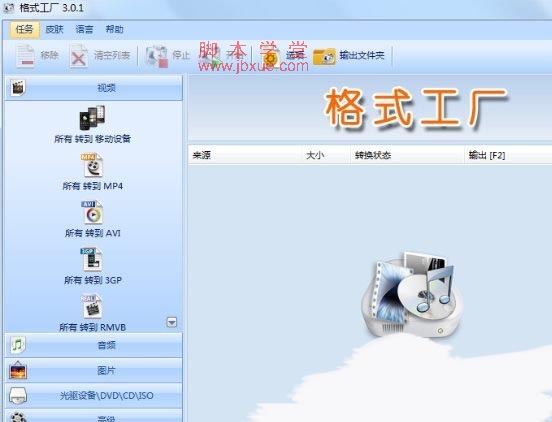Click the down arrow in video list
Image resolution: width=552 pixels, height=422 pixels.
click(x=171, y=322)
